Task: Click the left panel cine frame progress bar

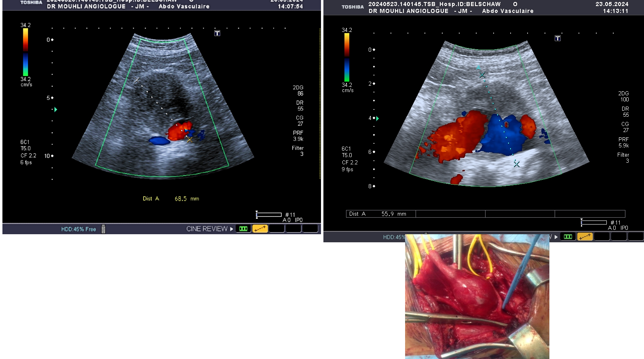Action: [x=269, y=215]
